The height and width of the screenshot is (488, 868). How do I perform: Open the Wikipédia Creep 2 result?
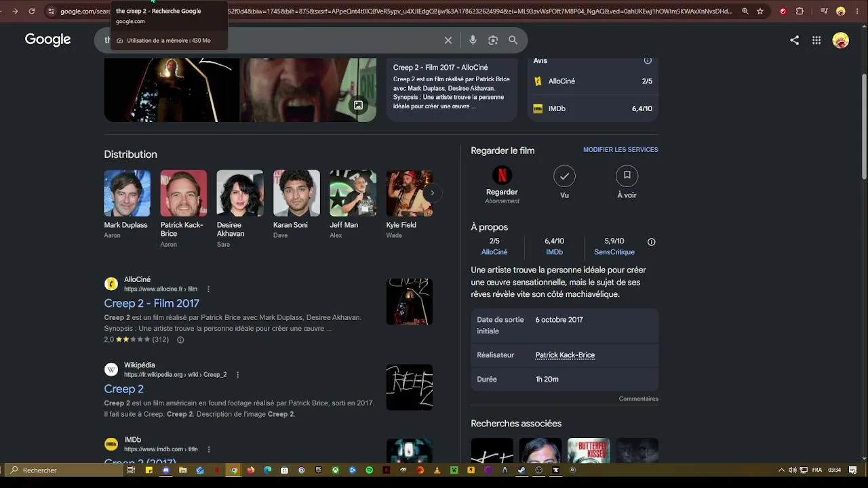123,389
